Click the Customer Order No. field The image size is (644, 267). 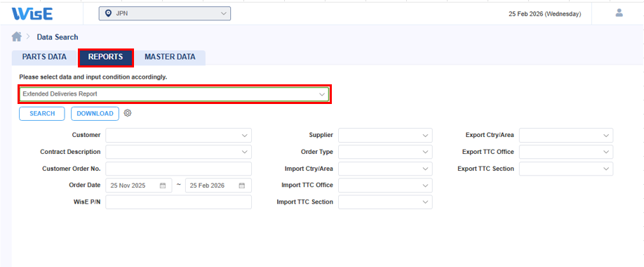(179, 169)
